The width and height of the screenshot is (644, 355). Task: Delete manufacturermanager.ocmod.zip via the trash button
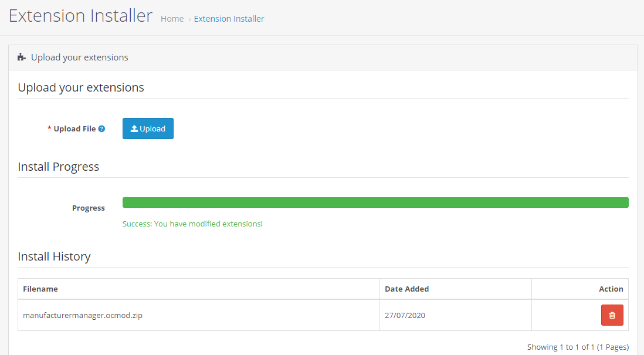[612, 315]
